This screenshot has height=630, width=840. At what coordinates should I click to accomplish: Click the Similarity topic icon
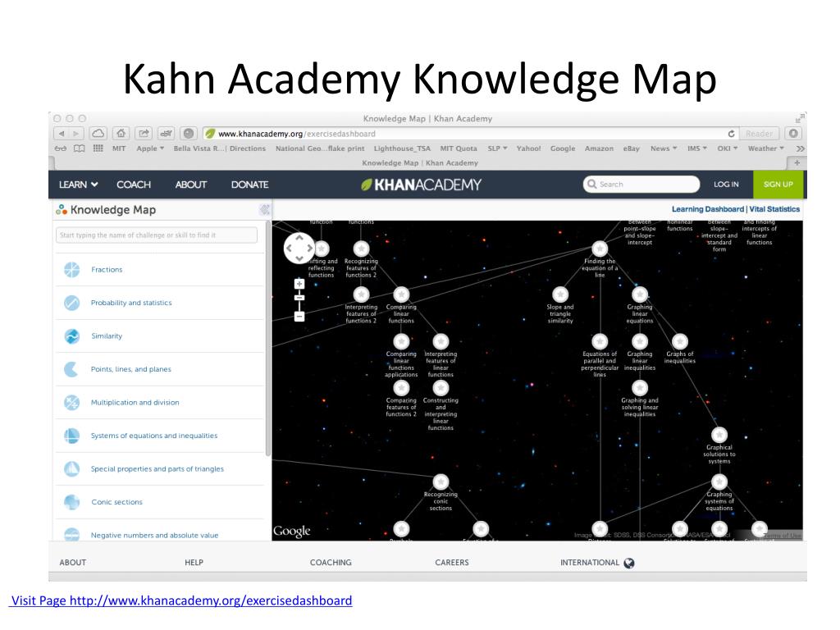[x=72, y=336]
